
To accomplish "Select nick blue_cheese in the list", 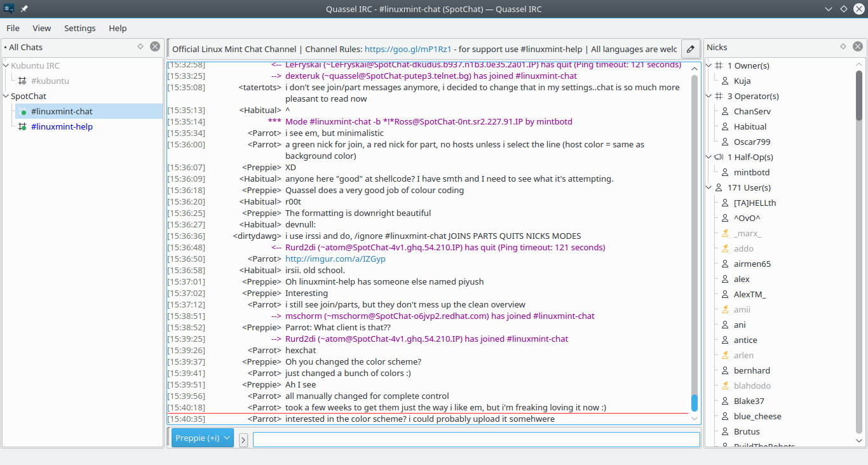I will click(757, 416).
